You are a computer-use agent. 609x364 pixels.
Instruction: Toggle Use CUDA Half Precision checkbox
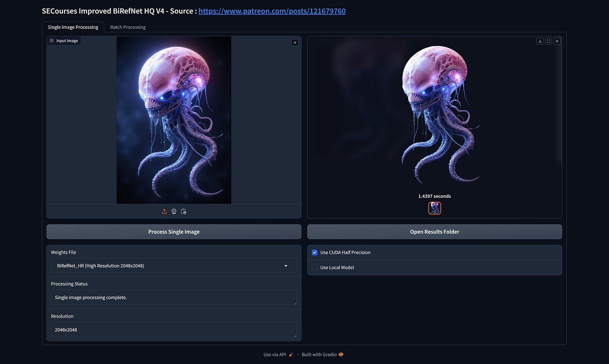click(314, 253)
